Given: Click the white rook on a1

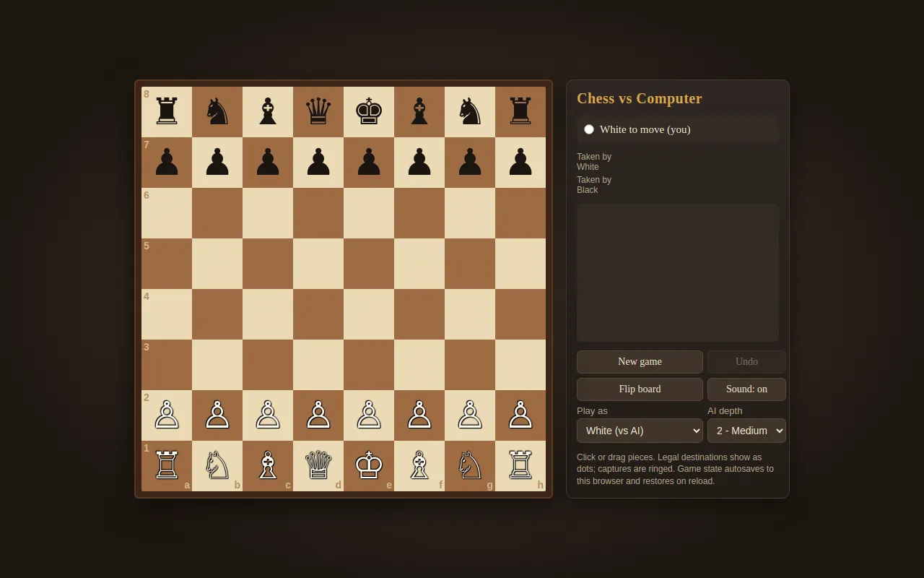Looking at the screenshot, I should [x=167, y=466].
